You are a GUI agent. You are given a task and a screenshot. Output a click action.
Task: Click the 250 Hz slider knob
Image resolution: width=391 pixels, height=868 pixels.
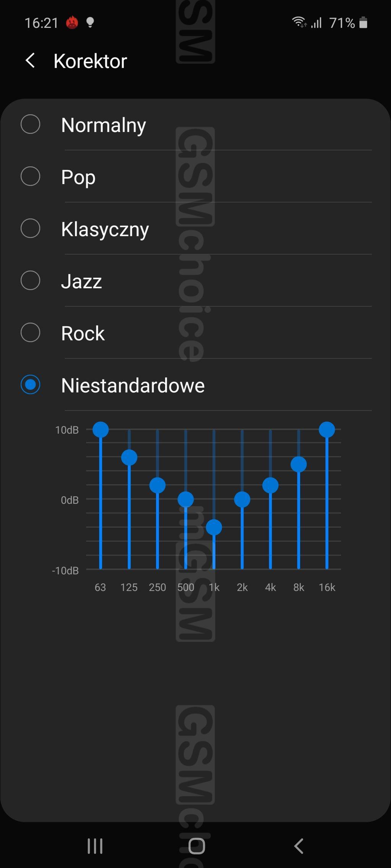tap(157, 485)
